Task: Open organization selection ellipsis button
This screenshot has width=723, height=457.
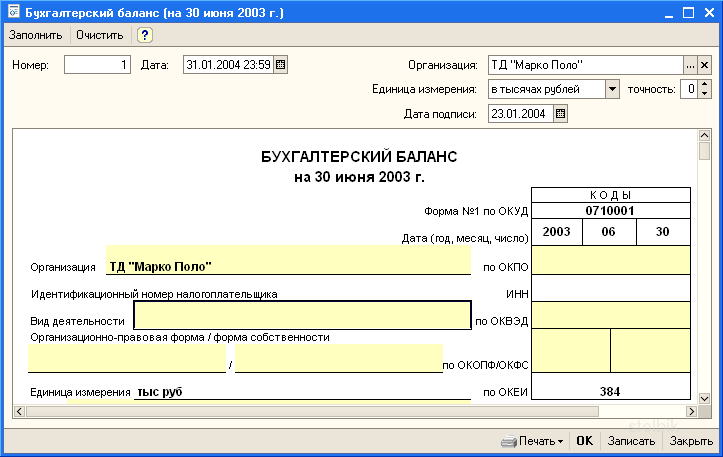Action: pyautogui.click(x=690, y=65)
